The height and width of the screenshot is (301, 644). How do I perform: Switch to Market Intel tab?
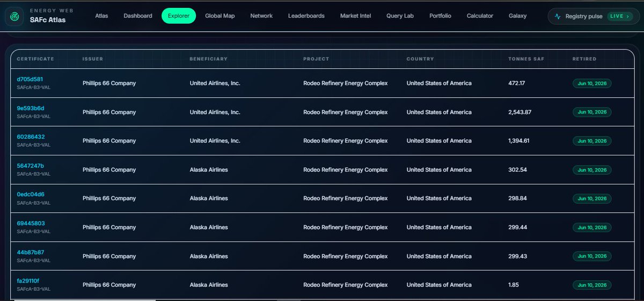[355, 16]
